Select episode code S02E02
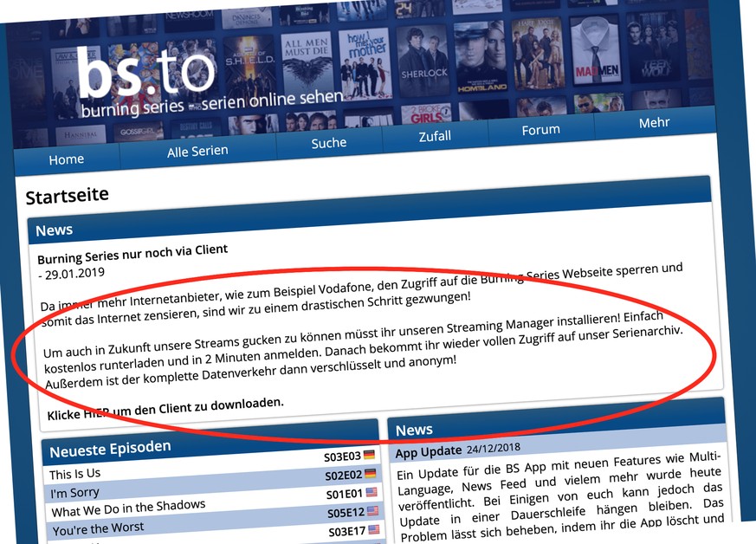The height and width of the screenshot is (544, 756). click(x=343, y=476)
